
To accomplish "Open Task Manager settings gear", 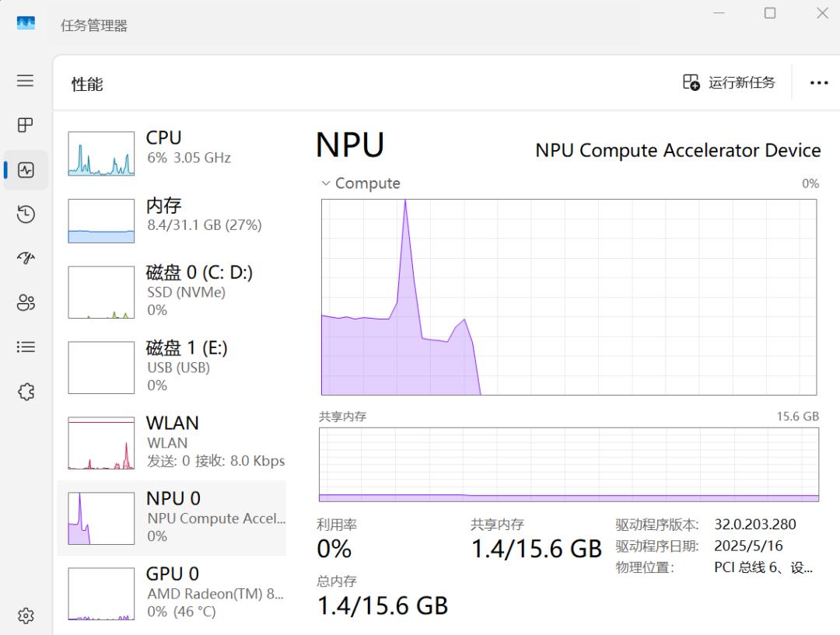I will (26, 616).
